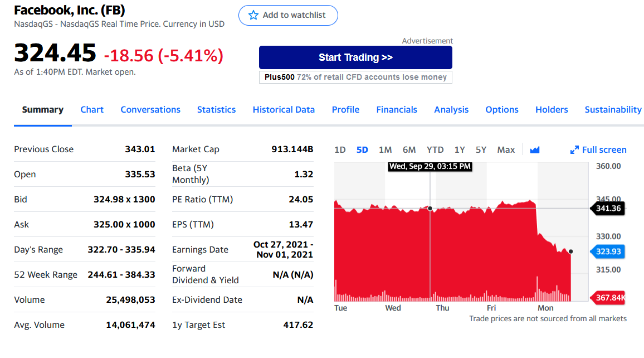
Task: Go to the Statistics tab
Action: 217,110
